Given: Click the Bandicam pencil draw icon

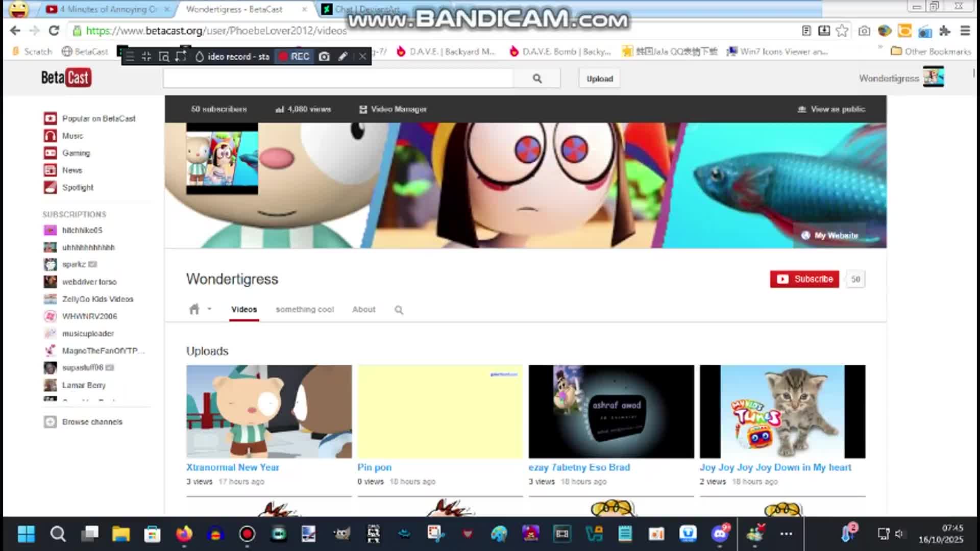Looking at the screenshot, I should point(343,56).
